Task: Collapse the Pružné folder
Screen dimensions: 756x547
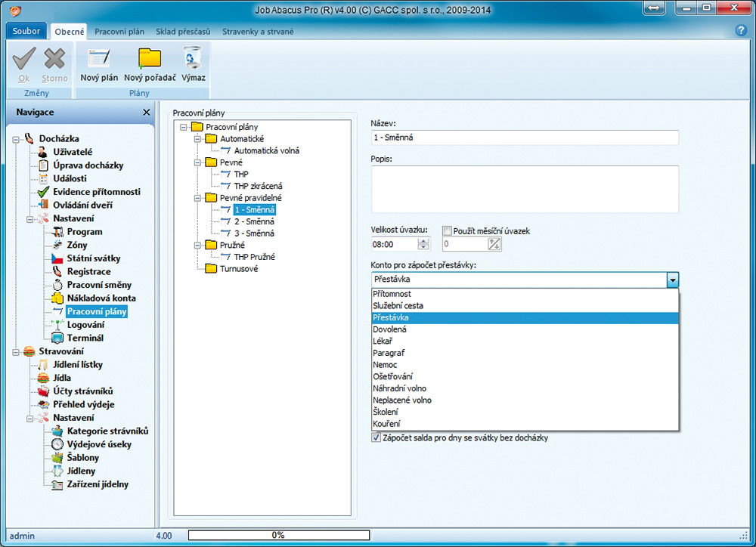Action: pyautogui.click(x=197, y=246)
